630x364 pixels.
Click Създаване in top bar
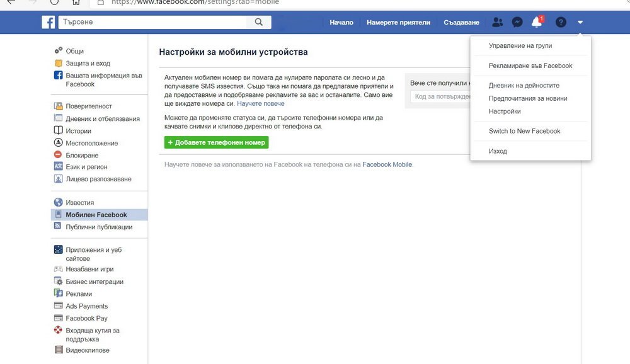pos(461,23)
